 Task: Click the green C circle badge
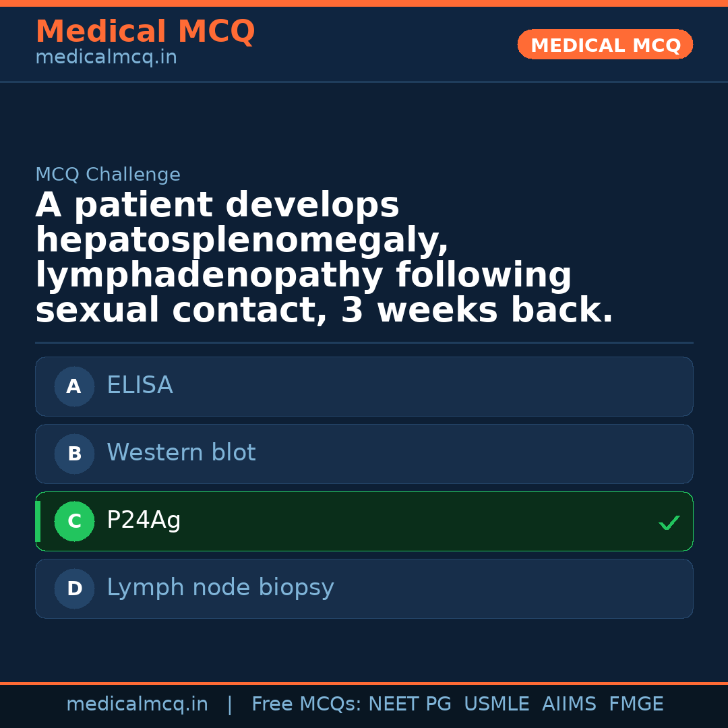pos(74,522)
